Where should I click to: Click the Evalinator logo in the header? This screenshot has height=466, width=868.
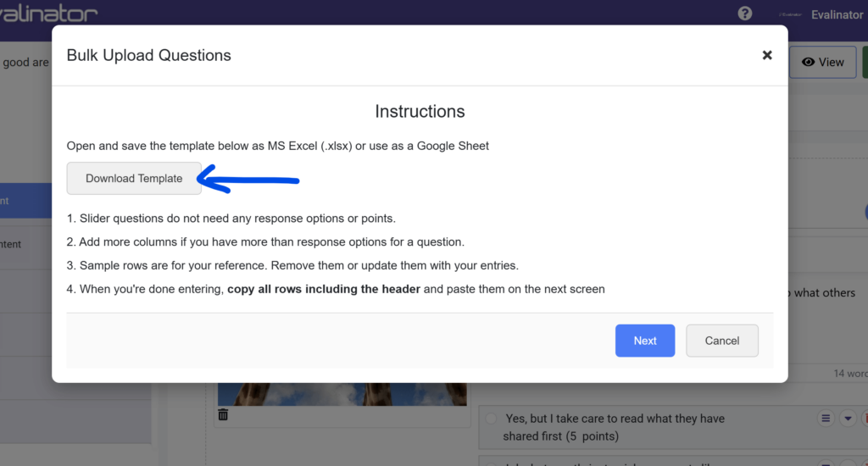pos(49,14)
